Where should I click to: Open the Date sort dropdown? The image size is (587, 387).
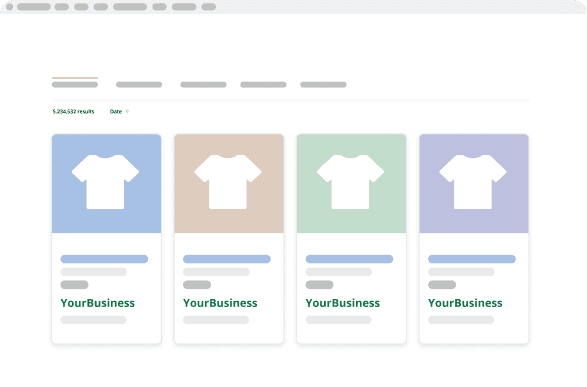pos(119,112)
